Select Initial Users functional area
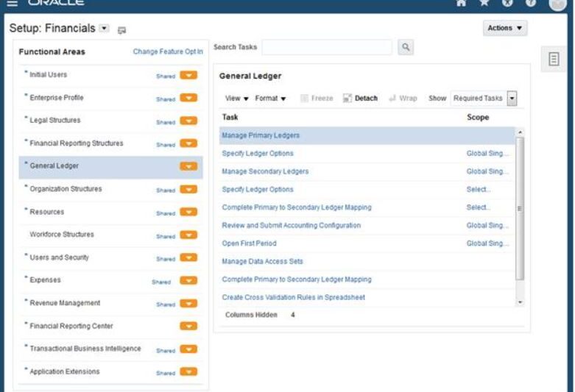 (48, 75)
